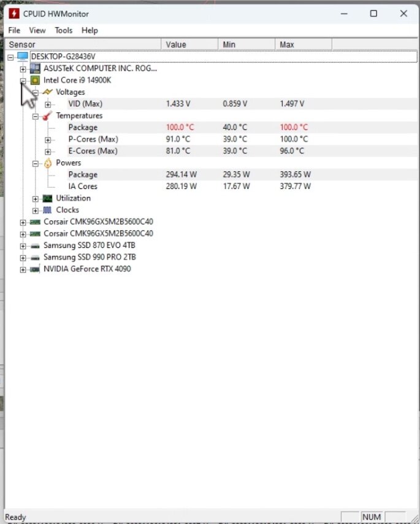Image resolution: width=420 pixels, height=524 pixels.
Task: Collapse the Temperatures section
Action: coord(36,117)
